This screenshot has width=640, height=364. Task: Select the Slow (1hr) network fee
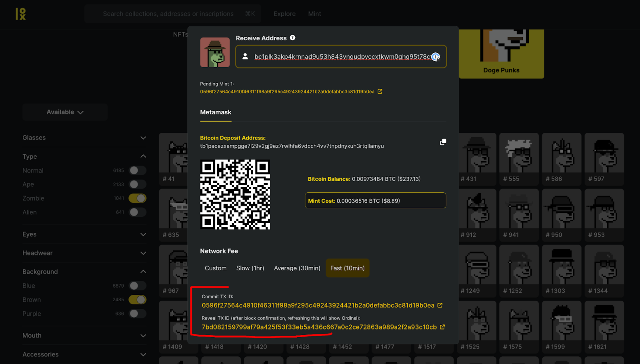click(x=250, y=268)
